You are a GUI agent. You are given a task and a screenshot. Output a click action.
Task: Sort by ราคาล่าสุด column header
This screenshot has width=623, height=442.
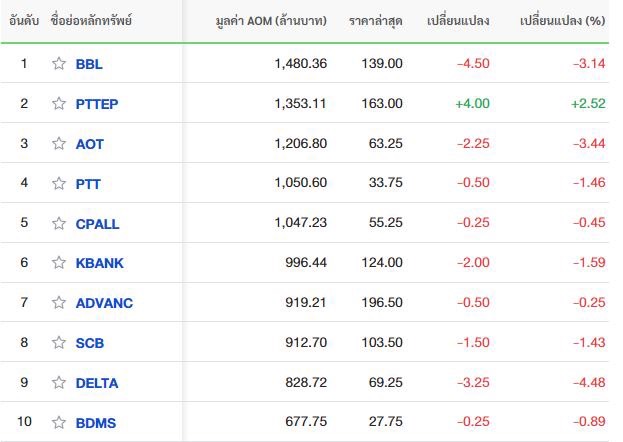coord(375,21)
